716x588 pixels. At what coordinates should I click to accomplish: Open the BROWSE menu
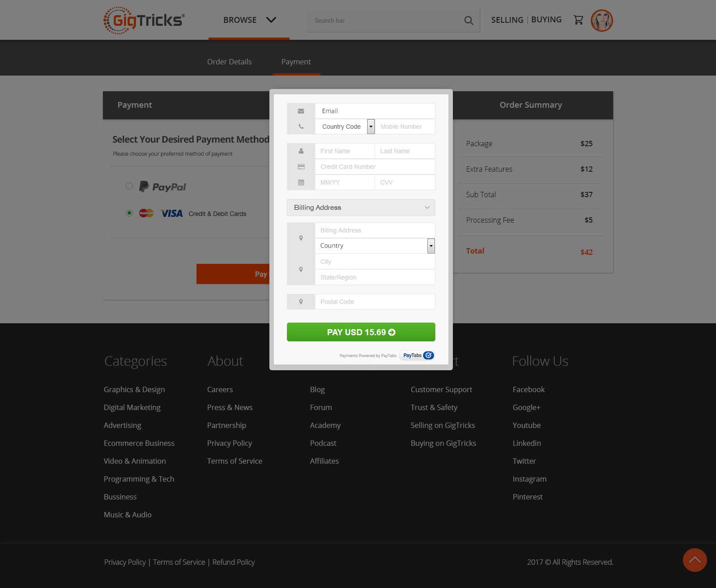pyautogui.click(x=249, y=20)
